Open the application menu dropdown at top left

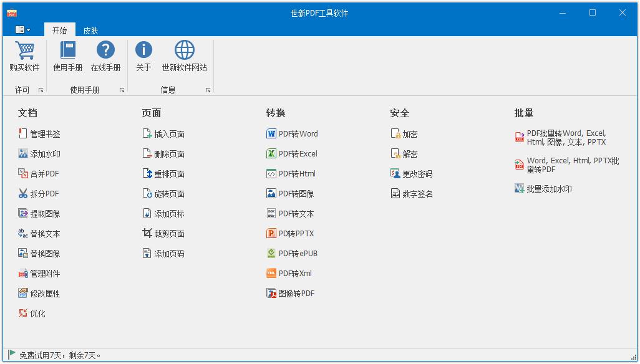pyautogui.click(x=22, y=29)
